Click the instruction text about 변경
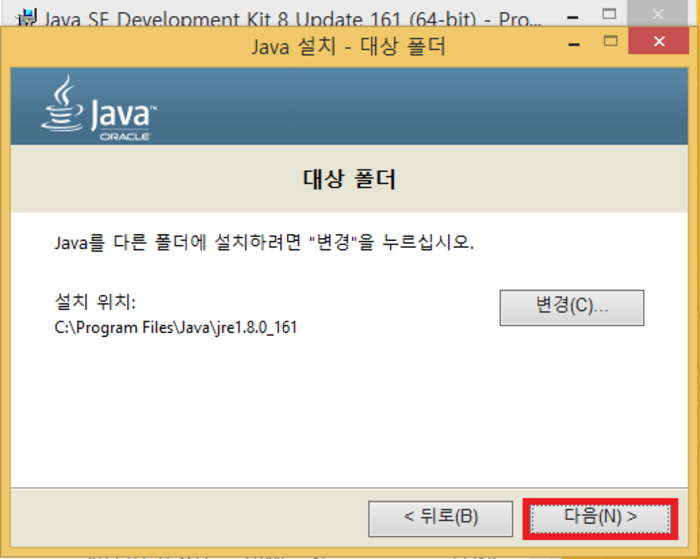The height and width of the screenshot is (559, 700). [x=264, y=242]
